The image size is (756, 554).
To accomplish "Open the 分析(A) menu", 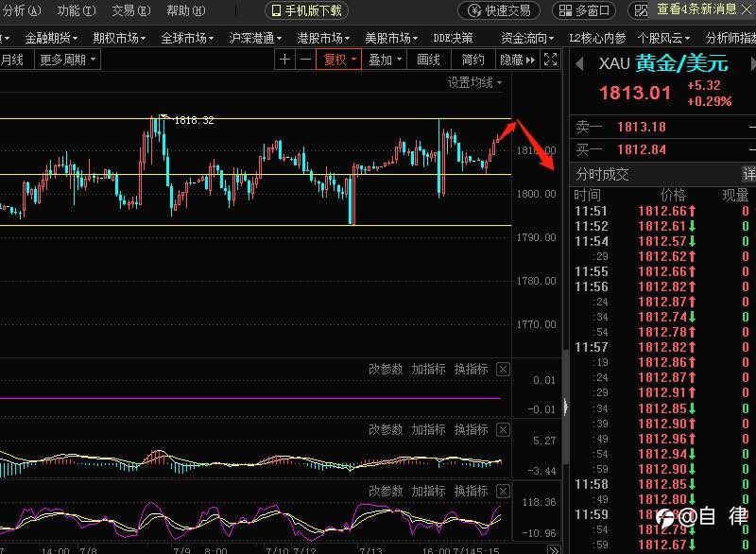I will pyautogui.click(x=22, y=10).
